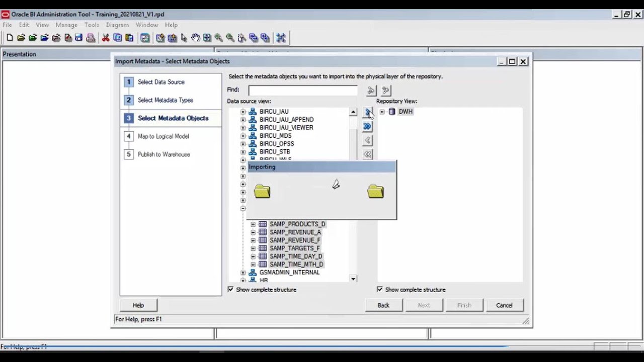Click the Find next icon beside Find field
The height and width of the screenshot is (362, 644).
pyautogui.click(x=371, y=90)
